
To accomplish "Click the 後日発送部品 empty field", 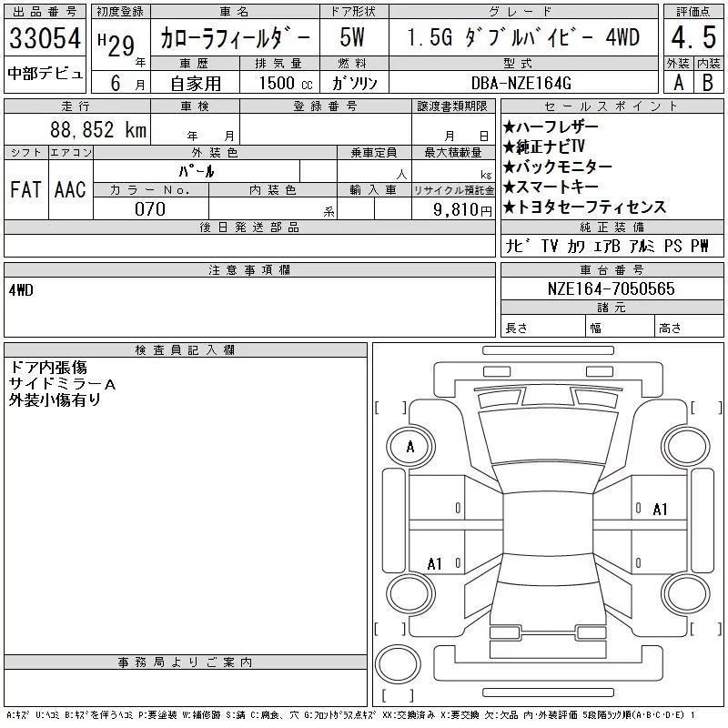I will click(249, 246).
